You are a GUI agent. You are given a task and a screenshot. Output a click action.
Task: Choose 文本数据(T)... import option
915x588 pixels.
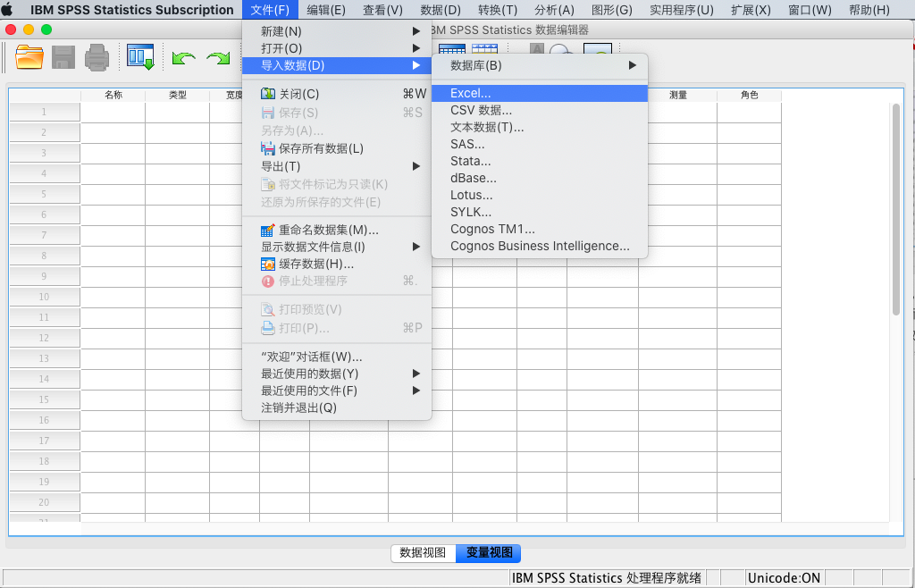540,127
